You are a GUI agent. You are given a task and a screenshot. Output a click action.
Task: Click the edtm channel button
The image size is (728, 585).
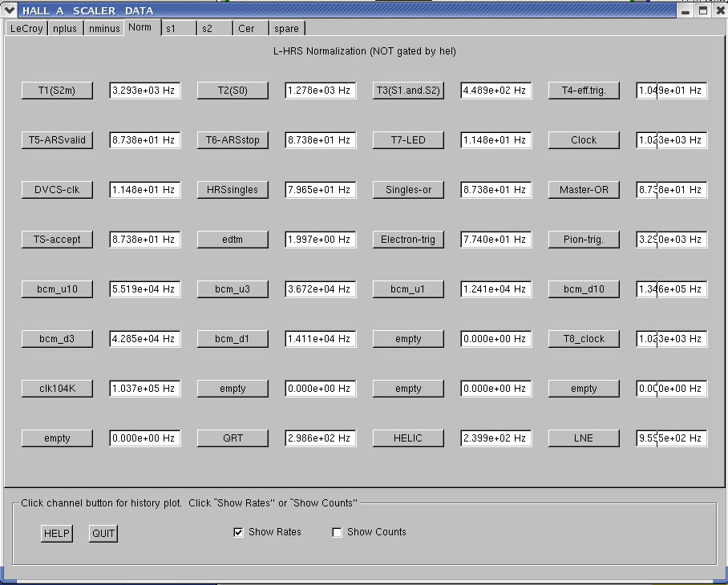point(233,240)
